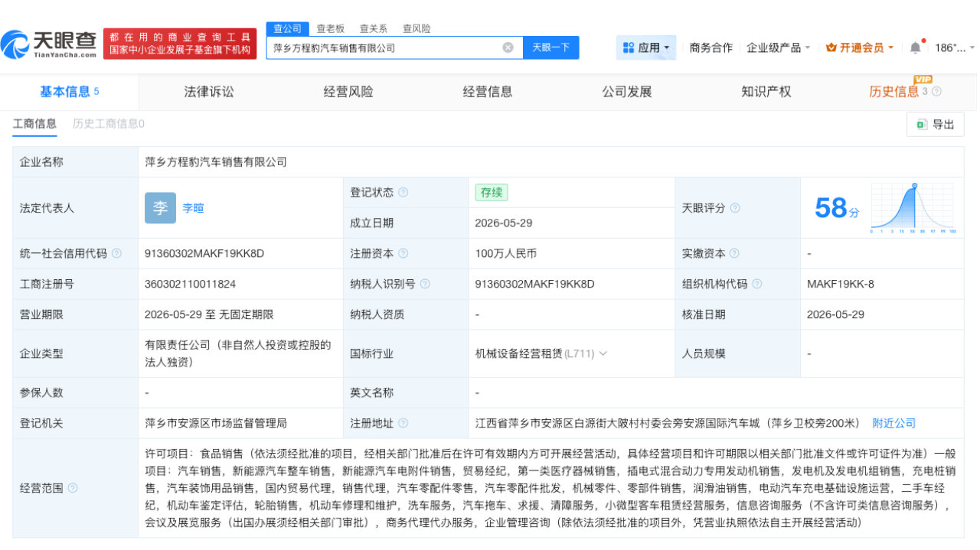Click the help icon beside 注册地址

point(403,423)
